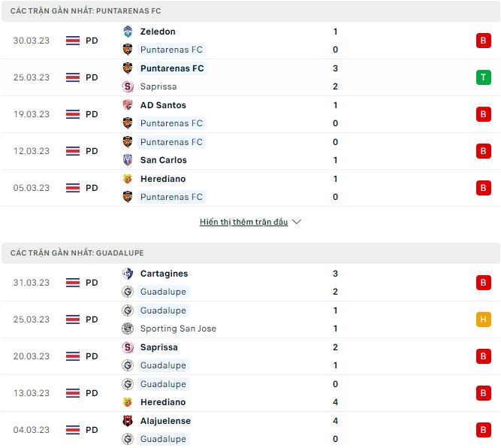Image resolution: width=501 pixels, height=448 pixels.
Task: Open the 13.03.23 Guadalupe vs Herediano match row
Action: (x=251, y=393)
